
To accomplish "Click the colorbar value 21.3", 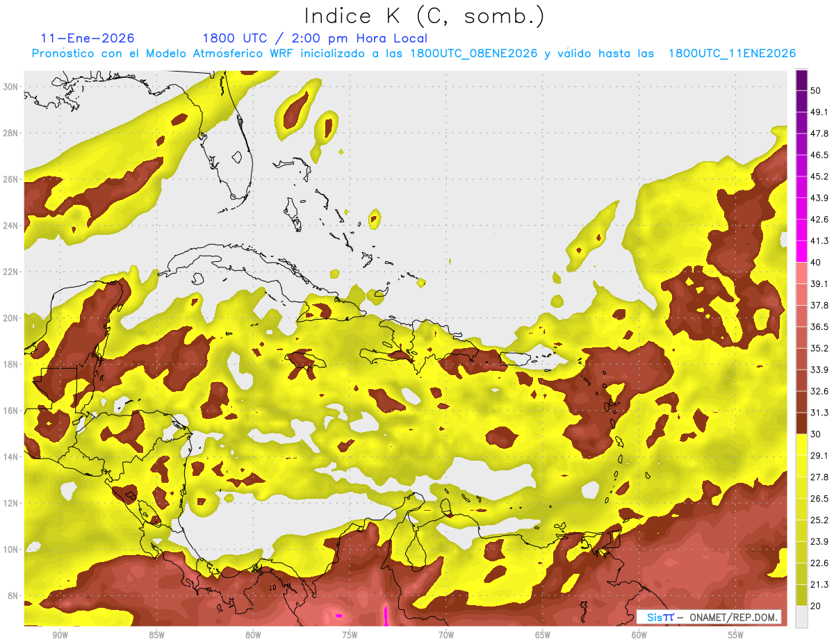I will pyautogui.click(x=819, y=585).
